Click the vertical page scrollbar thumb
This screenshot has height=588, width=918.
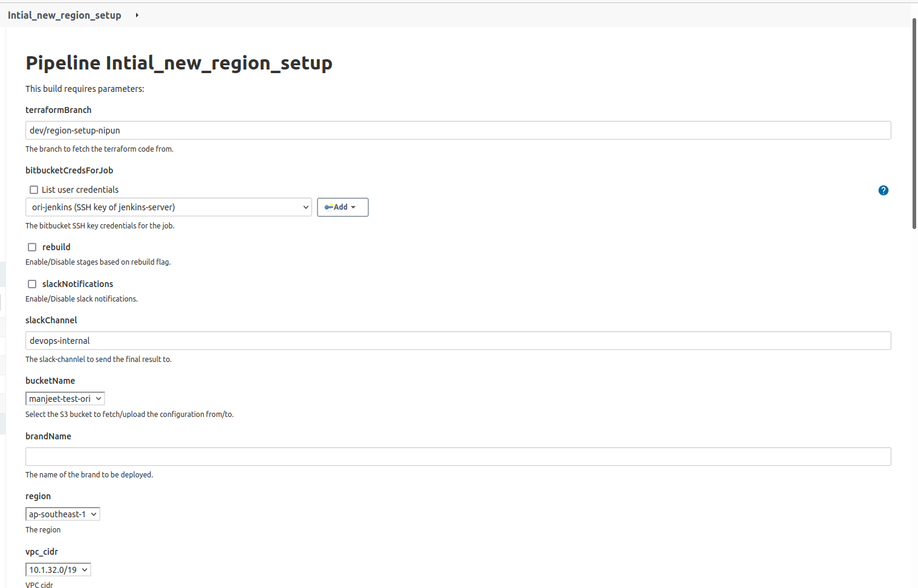[914, 124]
